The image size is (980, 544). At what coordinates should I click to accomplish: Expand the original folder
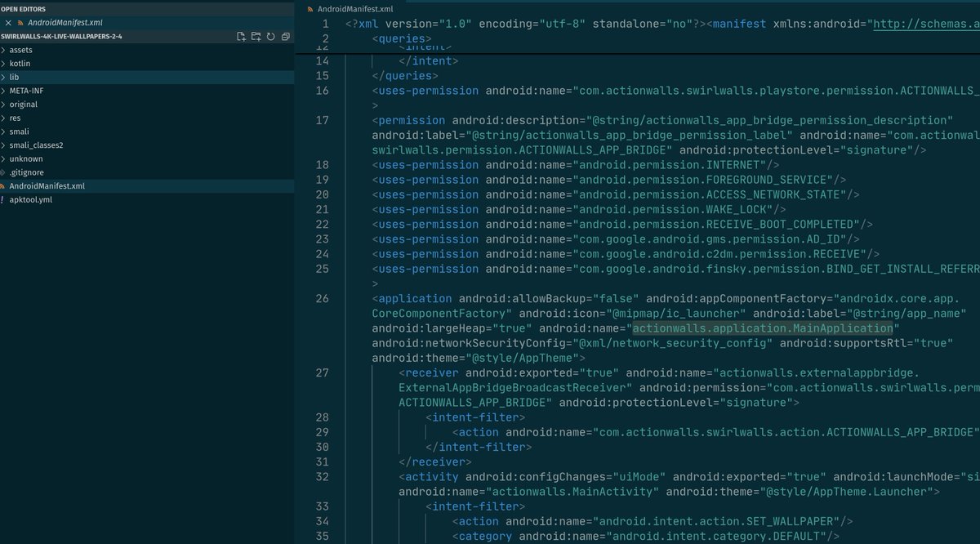pyautogui.click(x=147, y=105)
